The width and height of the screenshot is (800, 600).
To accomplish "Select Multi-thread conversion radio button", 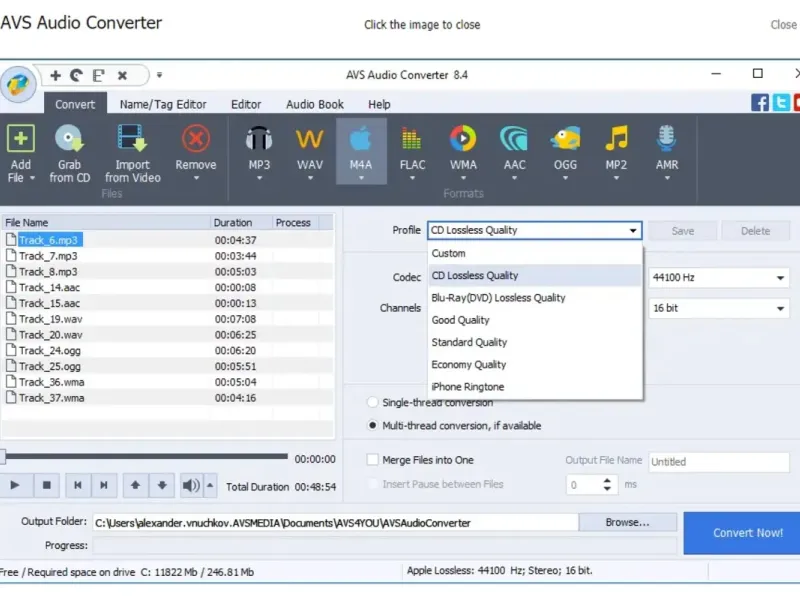I will pyautogui.click(x=373, y=425).
